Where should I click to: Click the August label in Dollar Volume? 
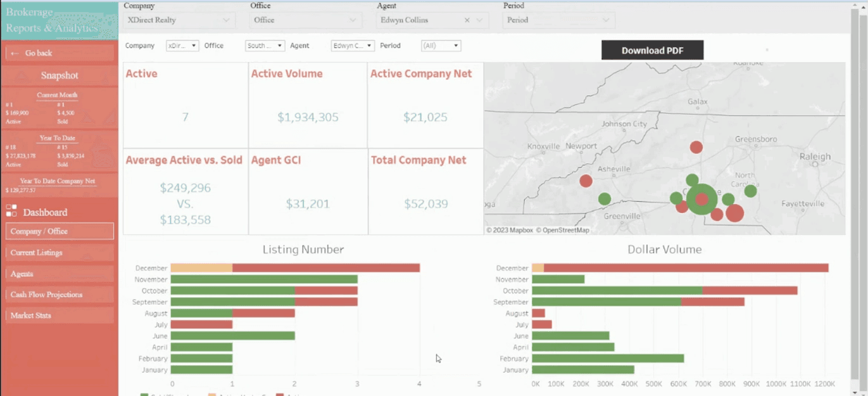pos(517,313)
